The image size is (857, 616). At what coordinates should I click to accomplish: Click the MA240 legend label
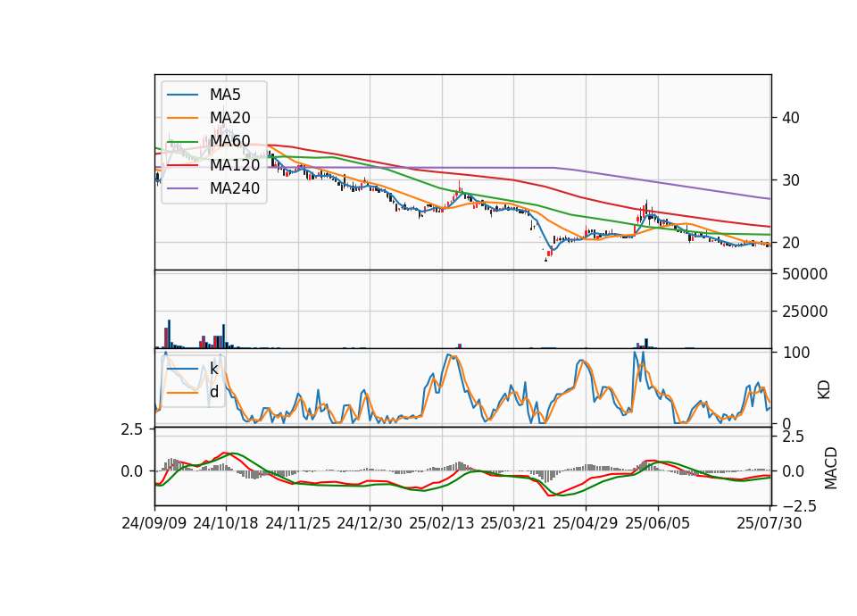[235, 188]
